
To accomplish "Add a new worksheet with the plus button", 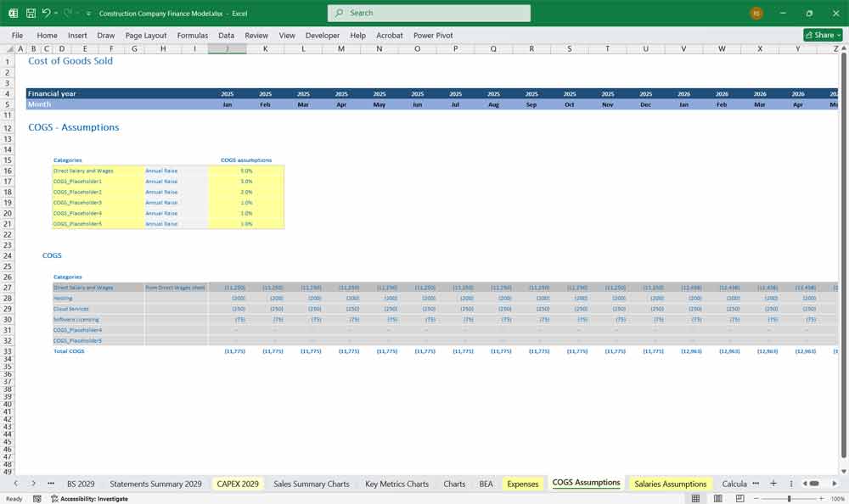I will (773, 483).
